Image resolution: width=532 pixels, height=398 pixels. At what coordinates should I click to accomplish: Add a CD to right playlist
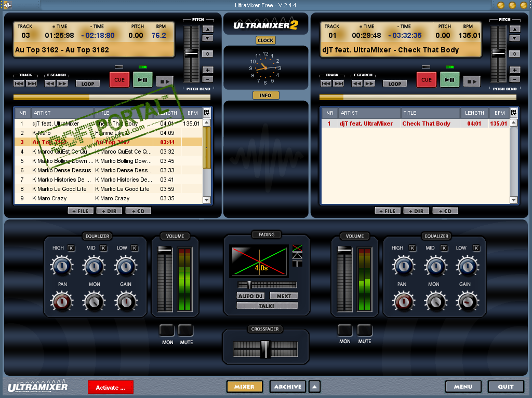[445, 211]
